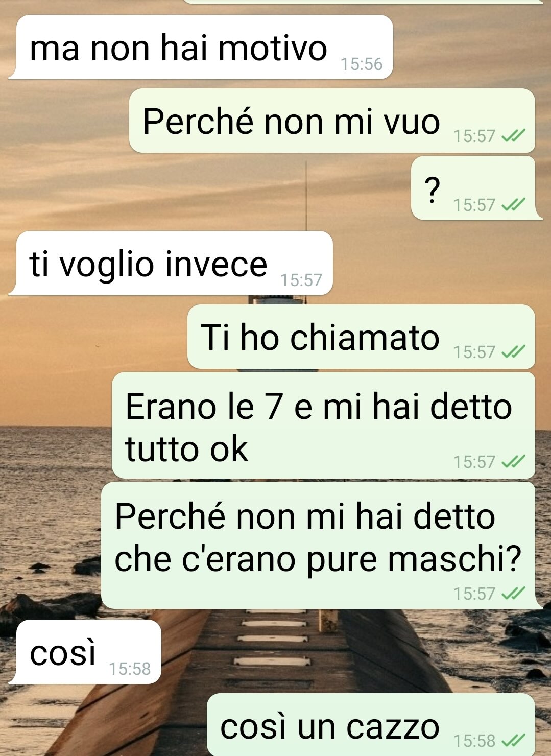The height and width of the screenshot is (756, 551).
Task: Tap the 'Ti ho chiamato' message bubble
Action: tap(361, 337)
